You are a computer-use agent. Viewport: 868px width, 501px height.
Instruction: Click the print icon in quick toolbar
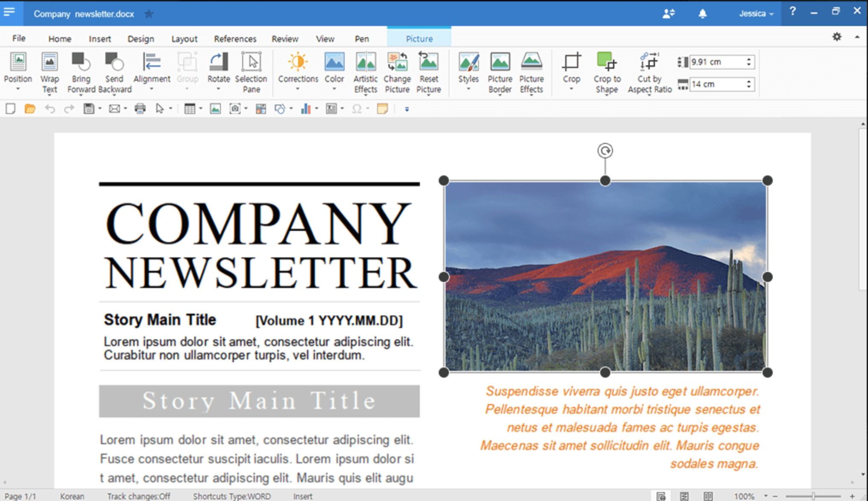(x=140, y=109)
